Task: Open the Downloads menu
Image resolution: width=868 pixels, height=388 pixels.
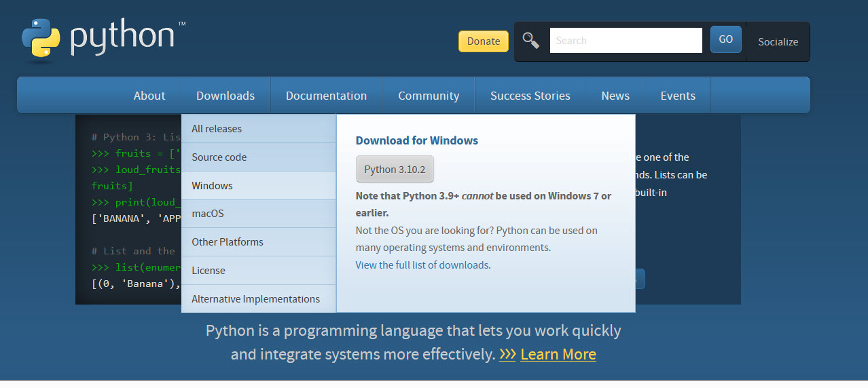Action: (225, 96)
